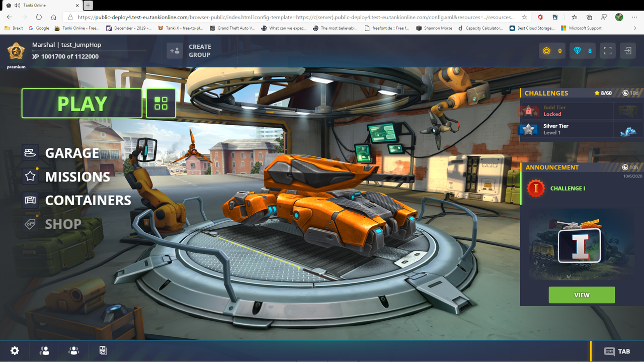The image size is (644, 362).
Task: Toggle fullscreen mode
Action: pos(607,50)
